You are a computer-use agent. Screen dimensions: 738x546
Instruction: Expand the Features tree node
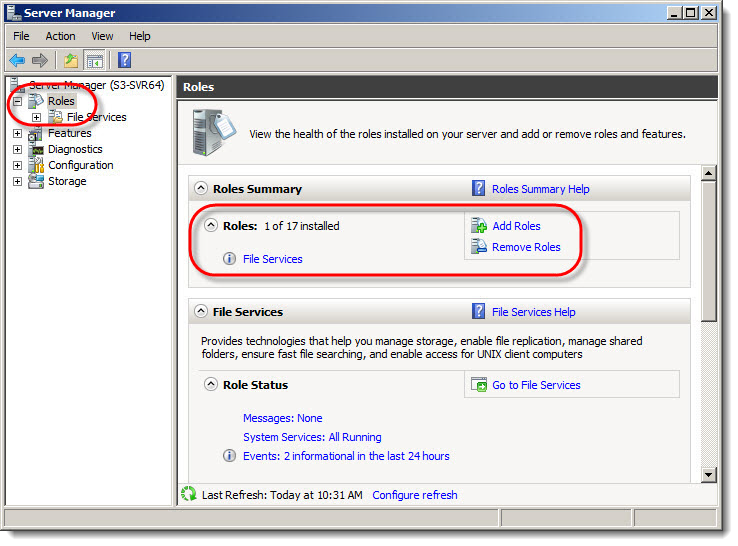(17, 133)
